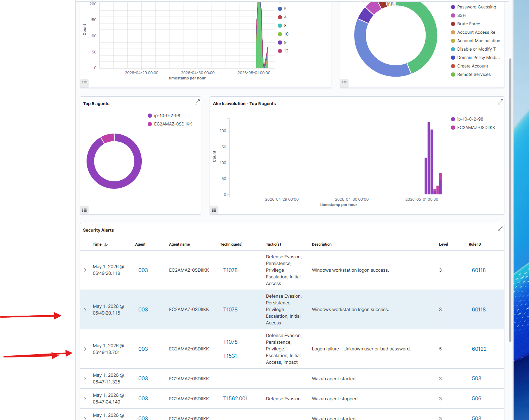This screenshot has width=529, height=420.
Task: Toggle ip-10-0-2-98 in Alerts evolution legend
Action: click(x=467, y=119)
